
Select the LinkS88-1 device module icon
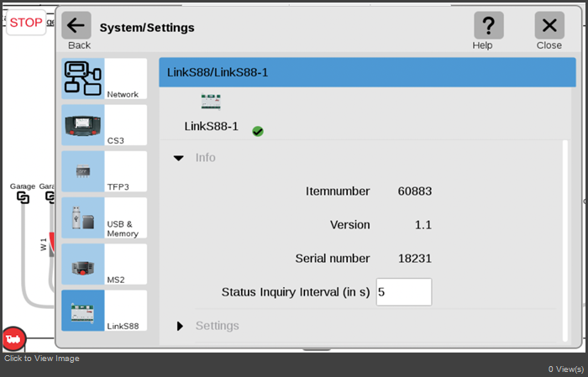click(x=211, y=102)
